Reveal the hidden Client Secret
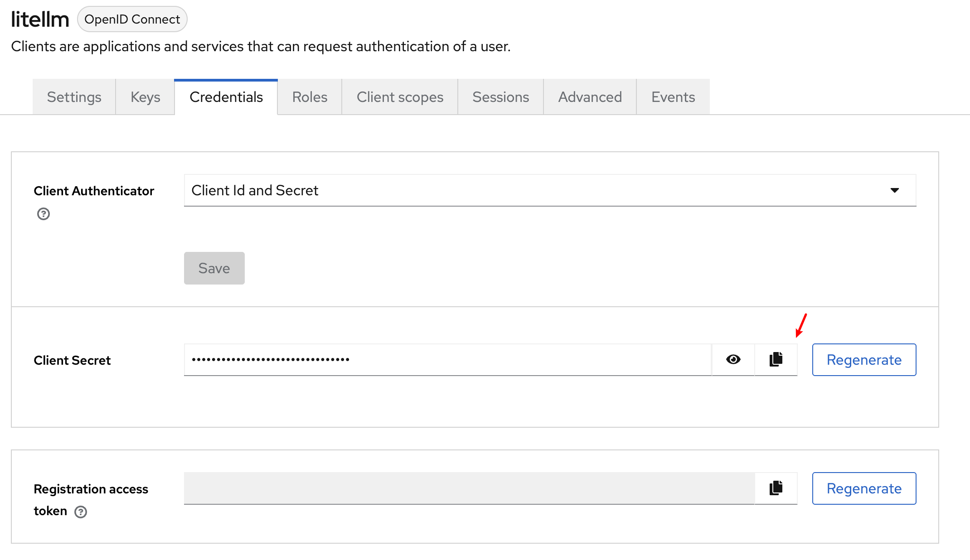This screenshot has width=970, height=560. point(733,359)
